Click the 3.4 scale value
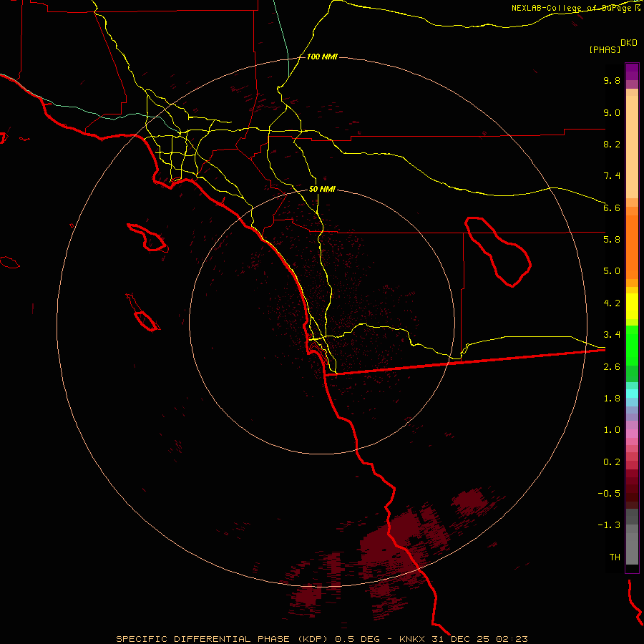Image resolution: width=644 pixels, height=644 pixels. point(612,335)
